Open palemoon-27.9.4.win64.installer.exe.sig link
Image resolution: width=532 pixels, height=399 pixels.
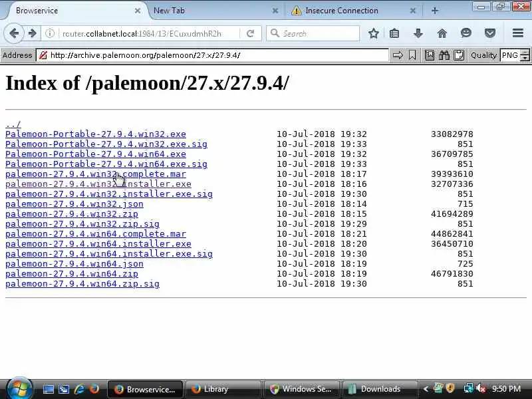[x=109, y=254]
